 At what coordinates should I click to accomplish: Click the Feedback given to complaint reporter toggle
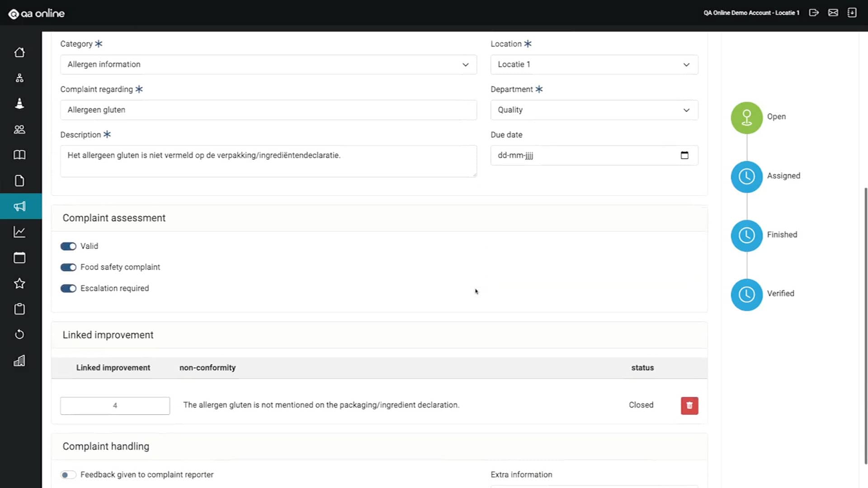tap(67, 474)
